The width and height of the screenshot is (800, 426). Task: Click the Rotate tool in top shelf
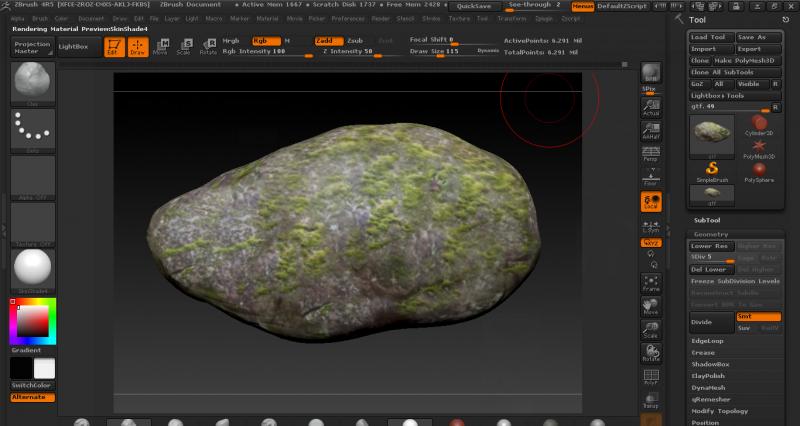(x=207, y=45)
